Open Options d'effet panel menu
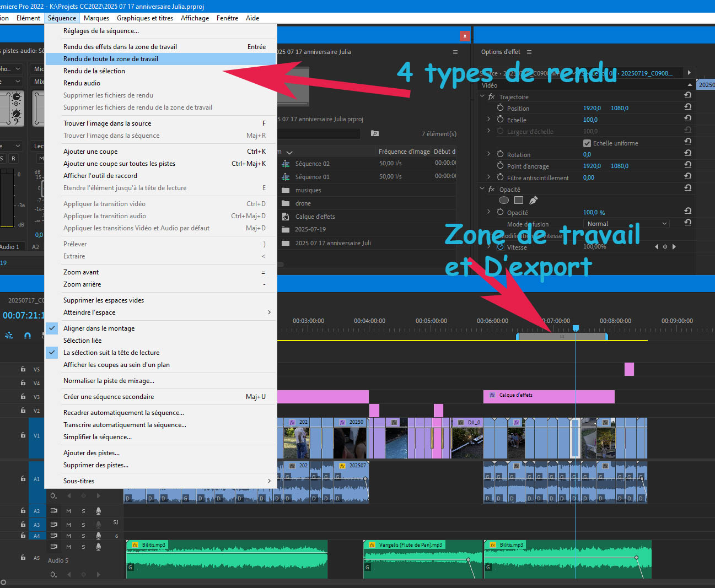Viewport: 715px width, 588px height. click(529, 52)
